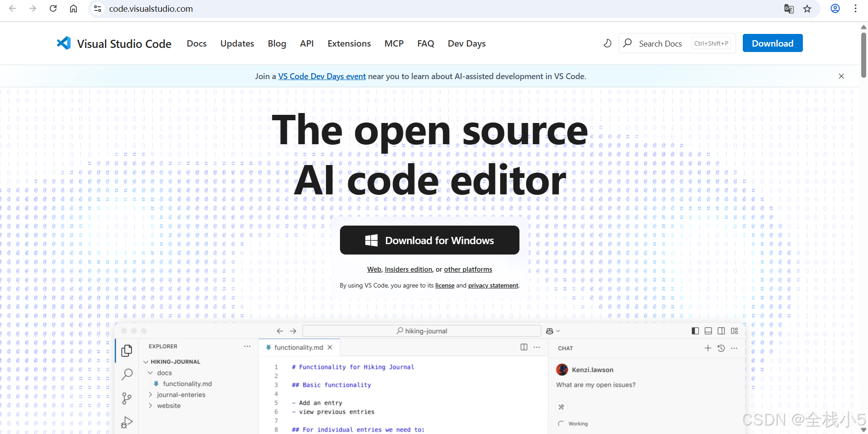Open Run and Debug icon in activity bar

click(x=127, y=422)
